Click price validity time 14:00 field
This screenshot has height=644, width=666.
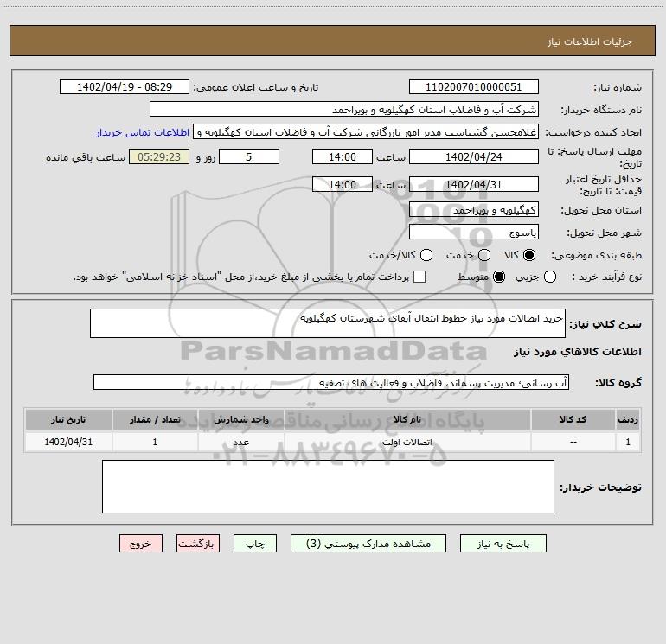coord(343,185)
